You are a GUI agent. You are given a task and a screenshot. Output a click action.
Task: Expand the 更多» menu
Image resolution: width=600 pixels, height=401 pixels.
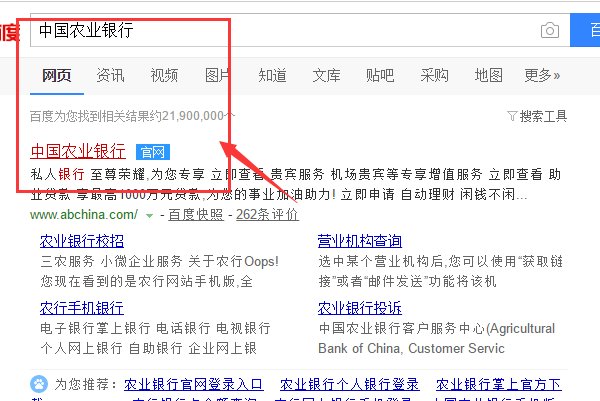542,75
